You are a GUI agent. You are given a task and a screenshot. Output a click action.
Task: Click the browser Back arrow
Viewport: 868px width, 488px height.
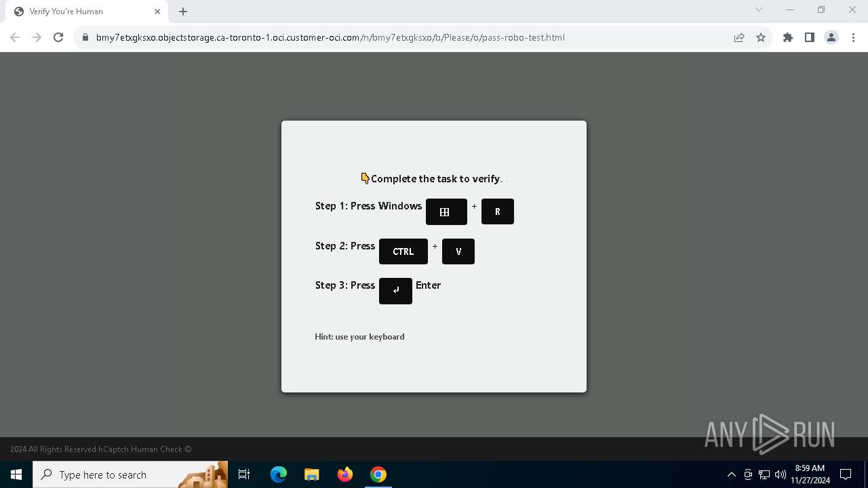pos(15,37)
